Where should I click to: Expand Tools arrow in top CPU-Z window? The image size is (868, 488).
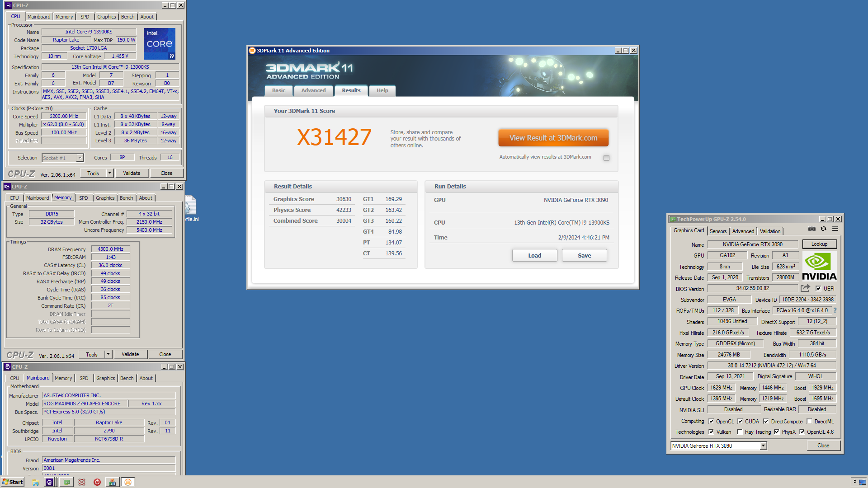pyautogui.click(x=109, y=173)
